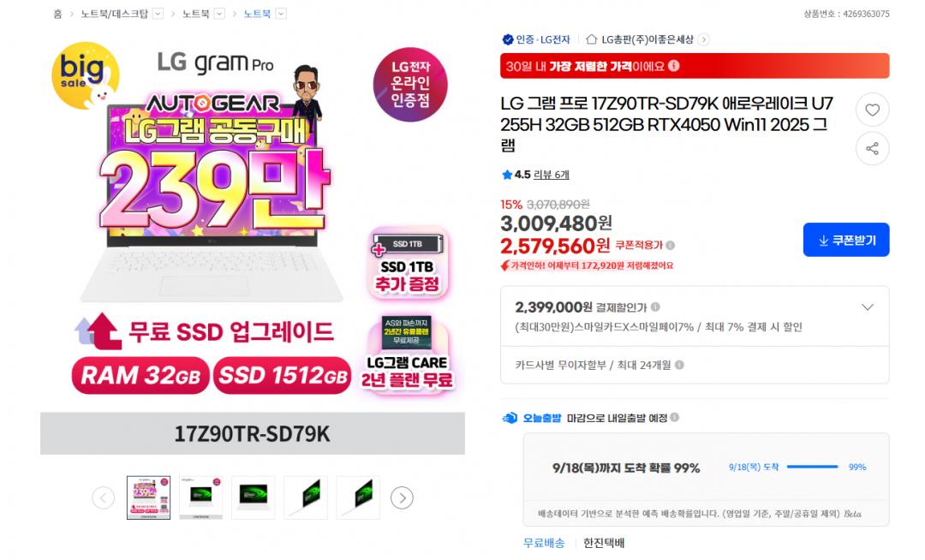Add product to wishlist with heart icon
The height and width of the screenshot is (560, 925).
[x=872, y=110]
